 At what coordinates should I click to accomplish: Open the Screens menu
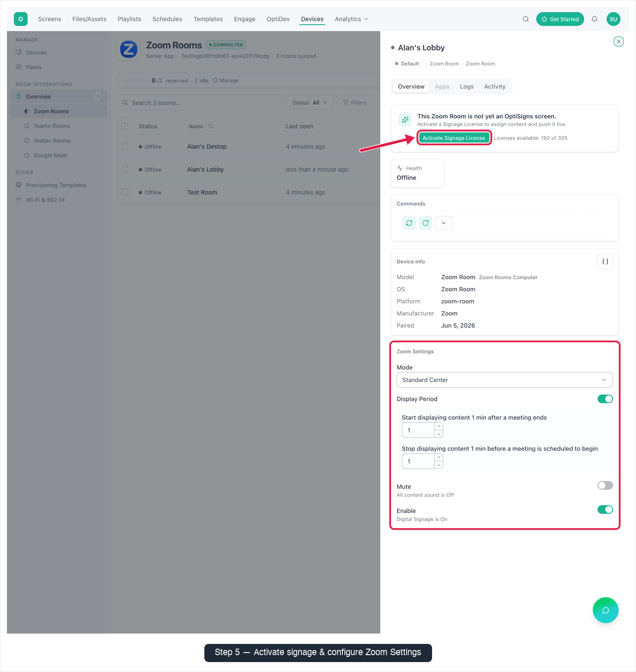click(50, 19)
